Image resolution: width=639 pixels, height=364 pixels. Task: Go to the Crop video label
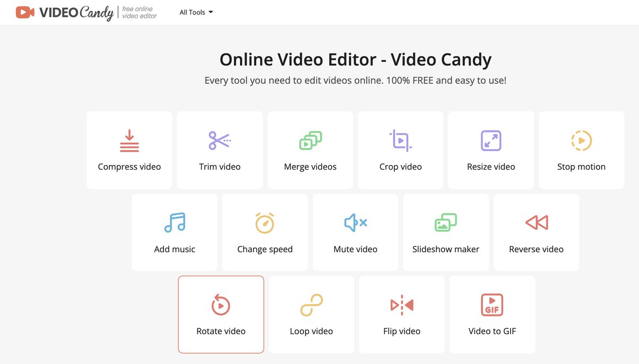pos(400,167)
